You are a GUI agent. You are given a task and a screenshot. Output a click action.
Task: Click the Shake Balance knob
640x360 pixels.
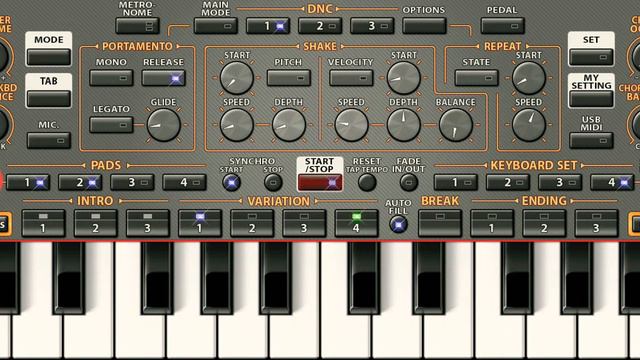tap(456, 125)
